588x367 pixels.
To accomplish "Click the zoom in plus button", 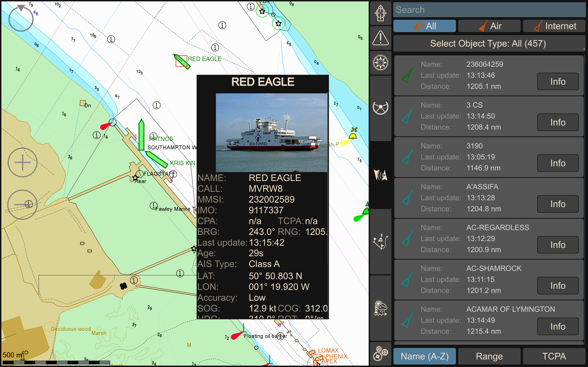I will (22, 162).
